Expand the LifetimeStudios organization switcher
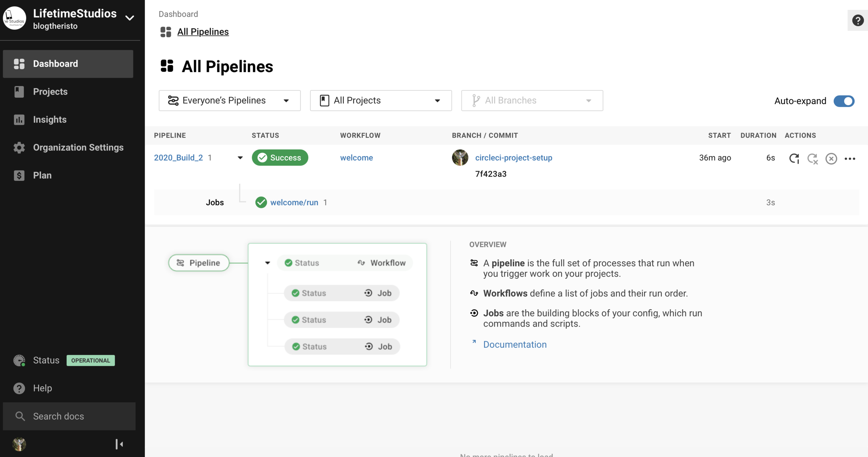 click(130, 18)
